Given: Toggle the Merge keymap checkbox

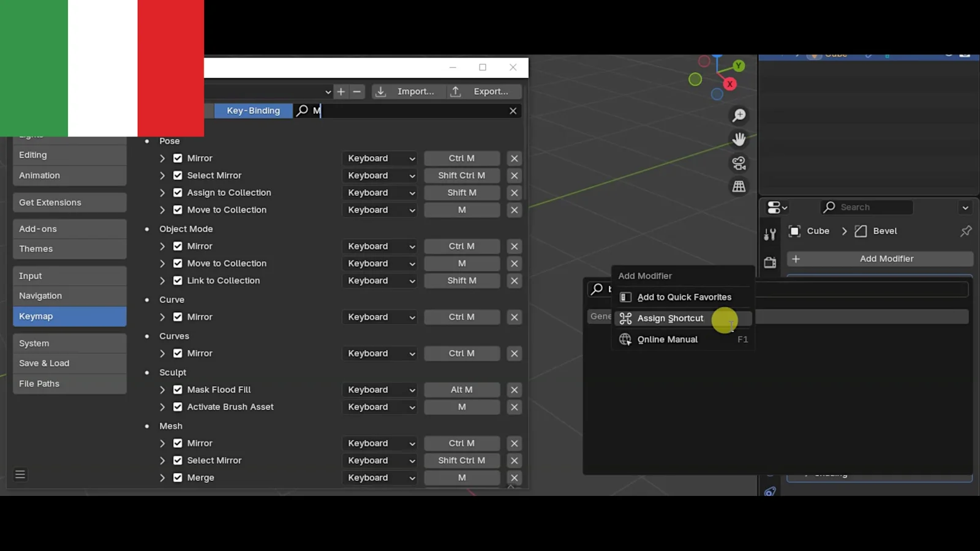Looking at the screenshot, I should (x=178, y=478).
